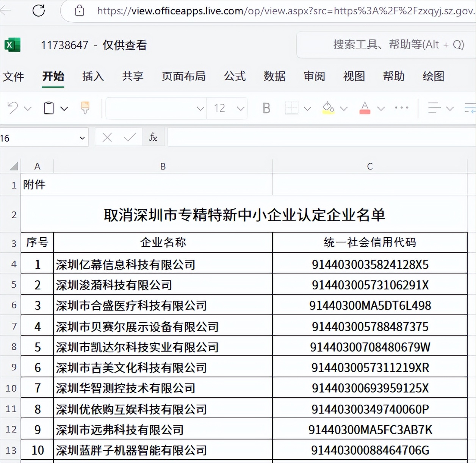Expand the Undo dropdown arrow
Image resolution: width=476 pixels, height=463 pixels.
(28, 109)
